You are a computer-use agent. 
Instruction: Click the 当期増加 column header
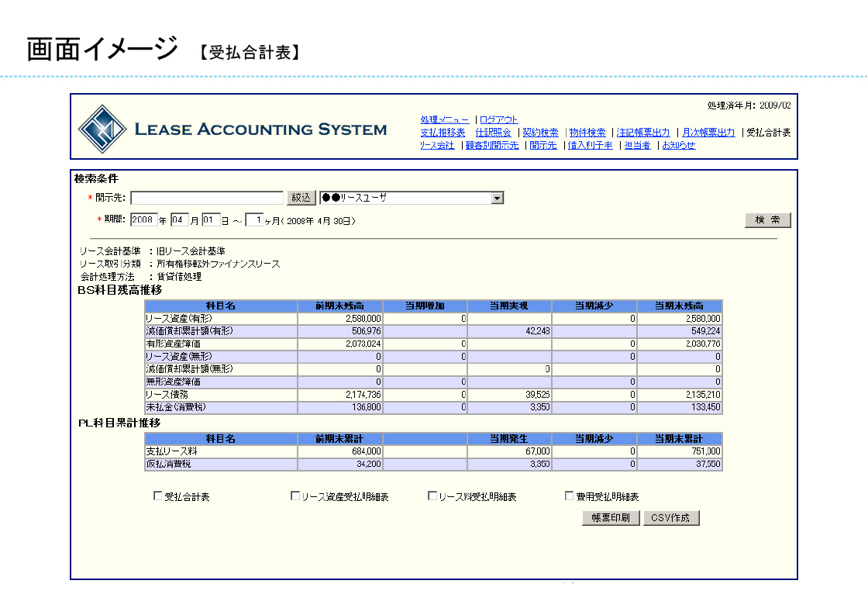[x=425, y=306]
